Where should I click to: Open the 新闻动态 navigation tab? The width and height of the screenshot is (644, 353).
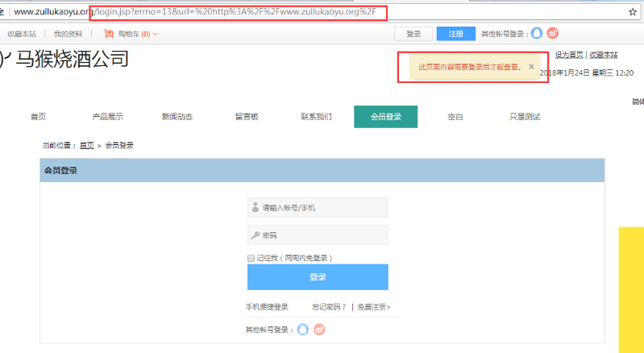click(177, 117)
